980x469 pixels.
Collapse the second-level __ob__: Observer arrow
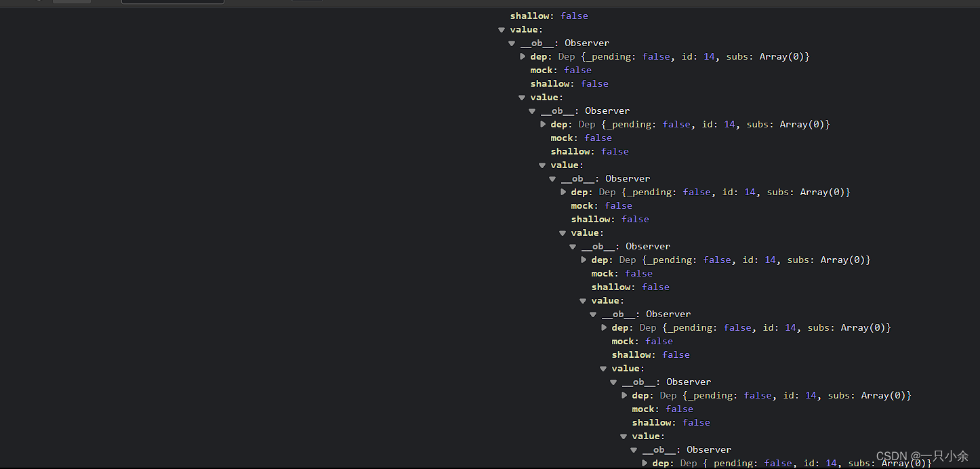(x=532, y=111)
